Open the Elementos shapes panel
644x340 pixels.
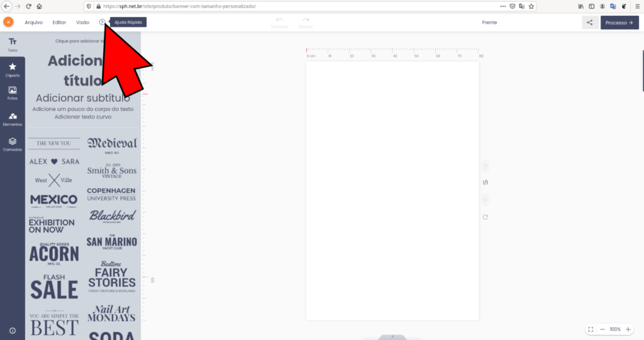point(13,118)
